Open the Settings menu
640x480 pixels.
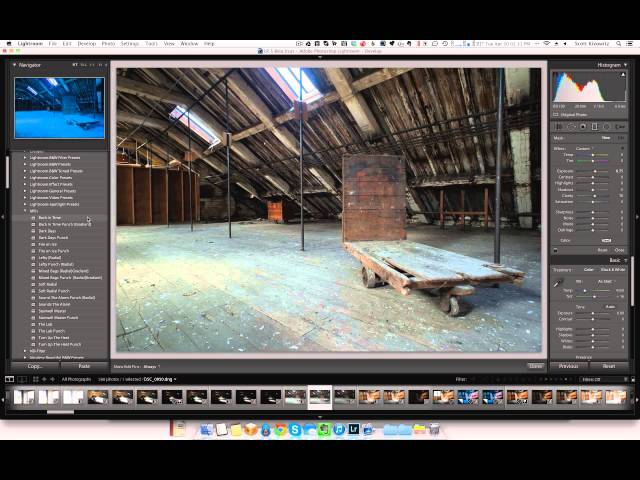(130, 43)
